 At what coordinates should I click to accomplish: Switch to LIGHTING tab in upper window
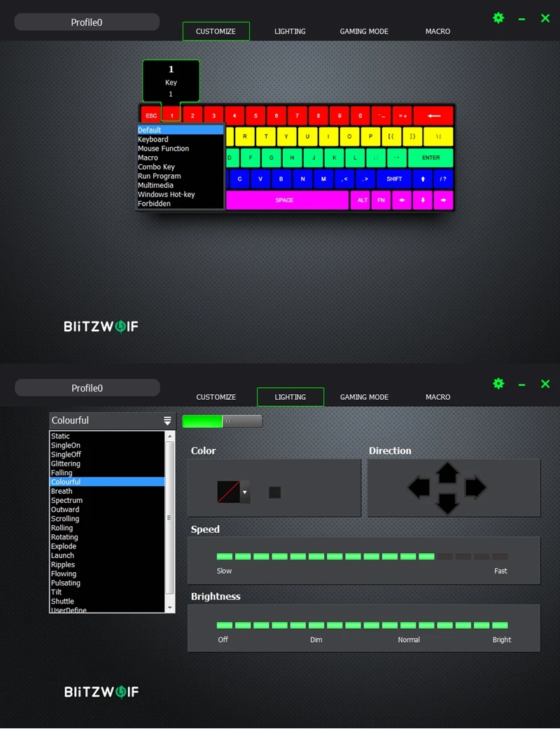coord(290,31)
